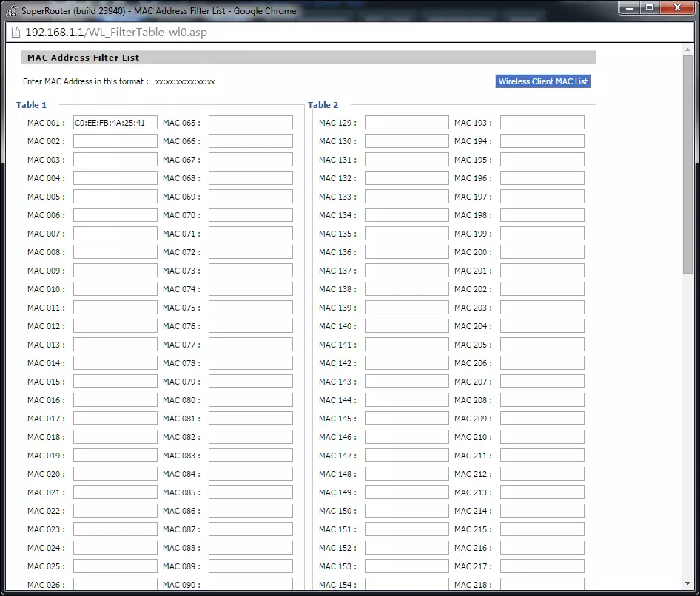Select the MAC 193 input field
This screenshot has width=700, height=596.
point(542,122)
